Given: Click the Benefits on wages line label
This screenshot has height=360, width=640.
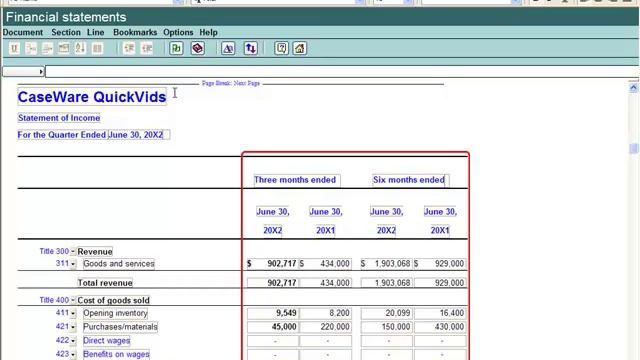Looking at the screenshot, I should (x=116, y=354).
